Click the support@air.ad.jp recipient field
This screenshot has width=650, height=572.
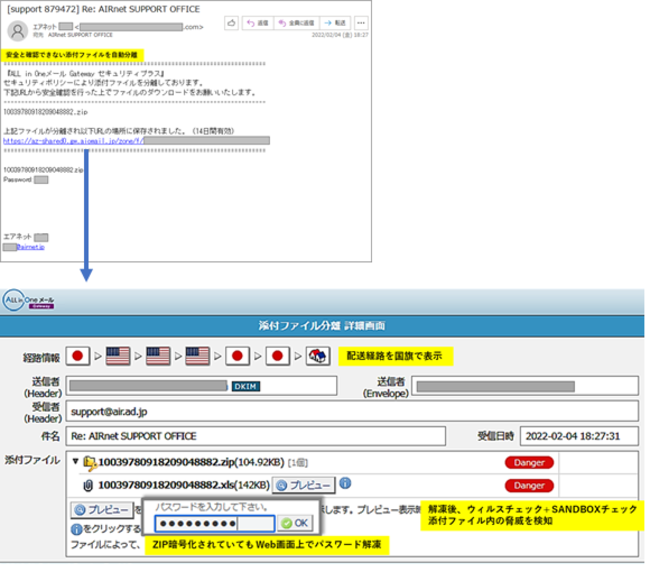tap(352, 412)
